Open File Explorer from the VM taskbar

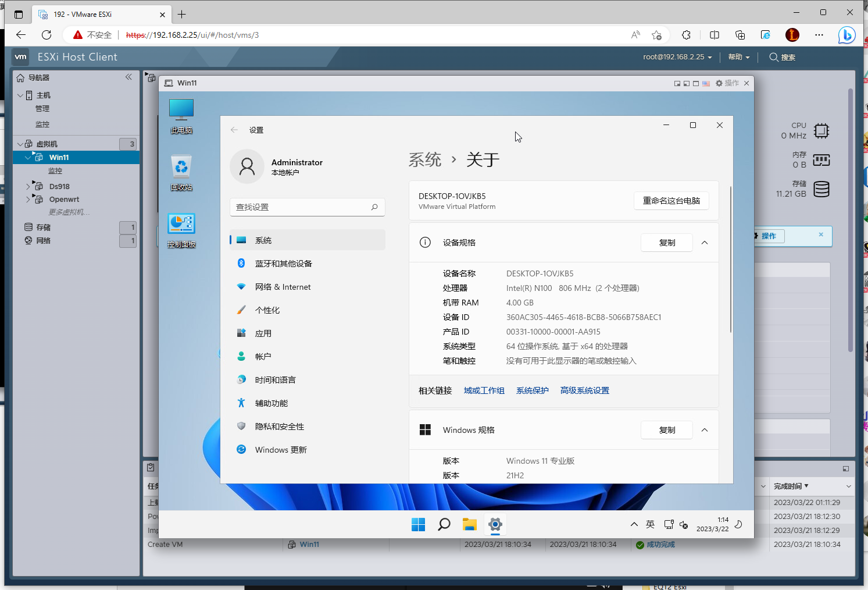pyautogui.click(x=469, y=525)
